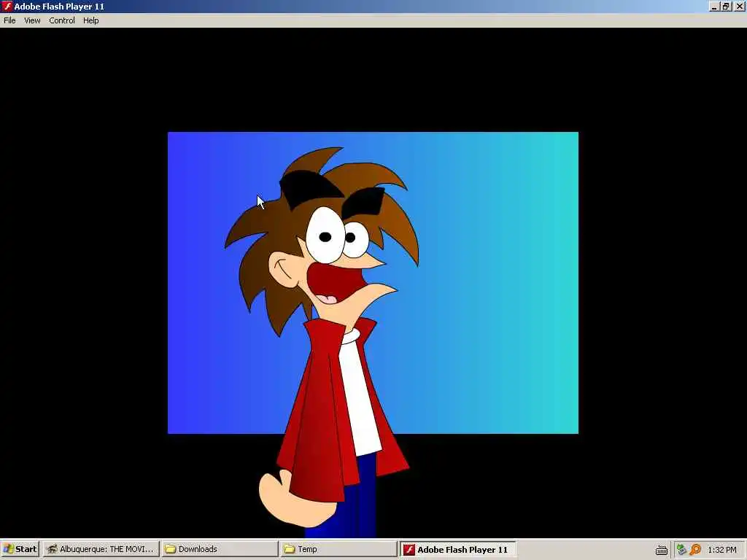Screen dimensions: 747x560
Task: Open the Control menu
Action: click(62, 20)
